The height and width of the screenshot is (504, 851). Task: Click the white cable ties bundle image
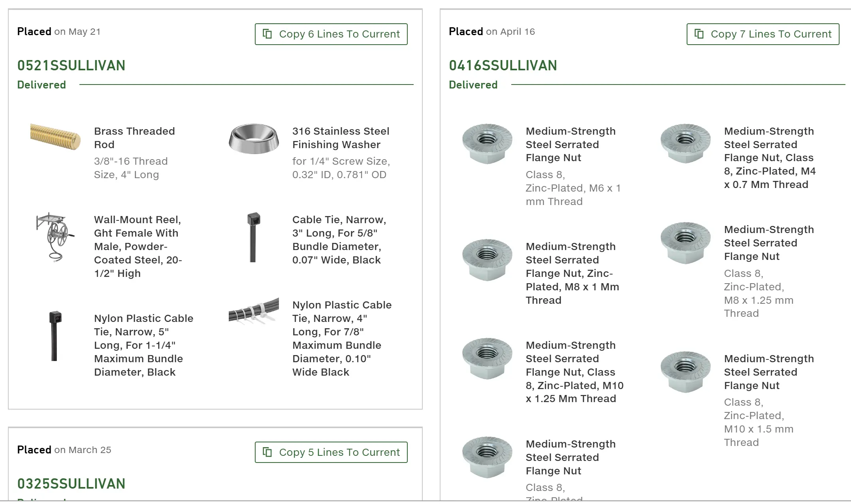click(254, 311)
